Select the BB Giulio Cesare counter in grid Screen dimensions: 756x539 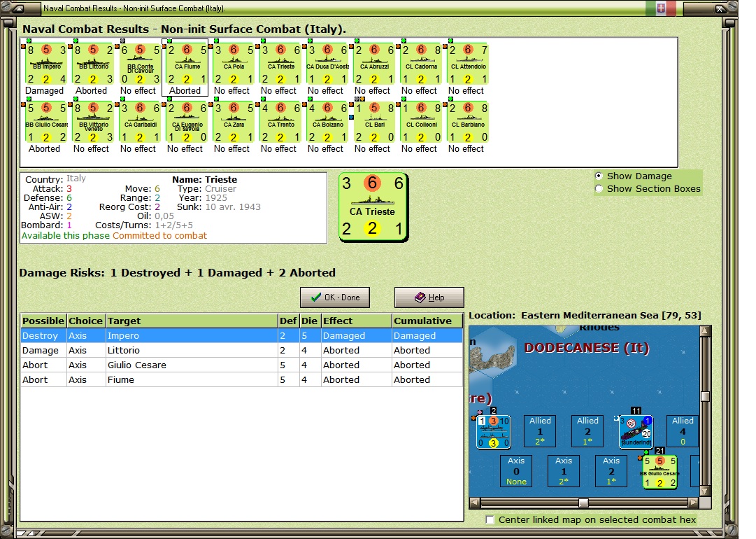tap(46, 122)
